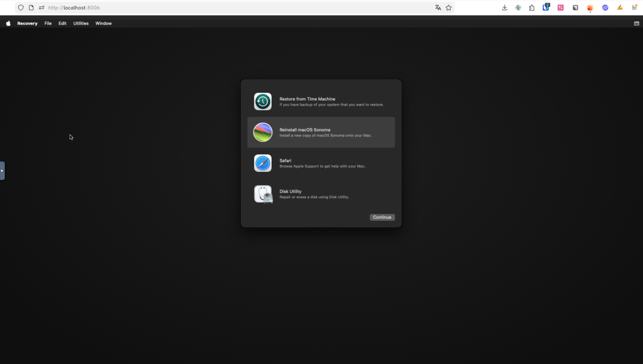Open the browser downloads arrow icon
Image resolution: width=643 pixels, height=364 pixels.
pyautogui.click(x=504, y=8)
